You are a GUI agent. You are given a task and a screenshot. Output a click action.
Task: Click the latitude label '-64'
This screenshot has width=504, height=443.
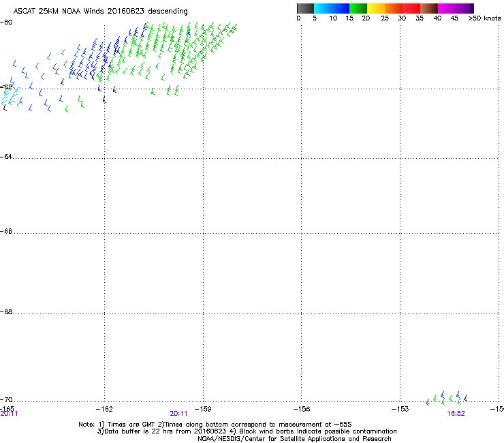coord(6,157)
